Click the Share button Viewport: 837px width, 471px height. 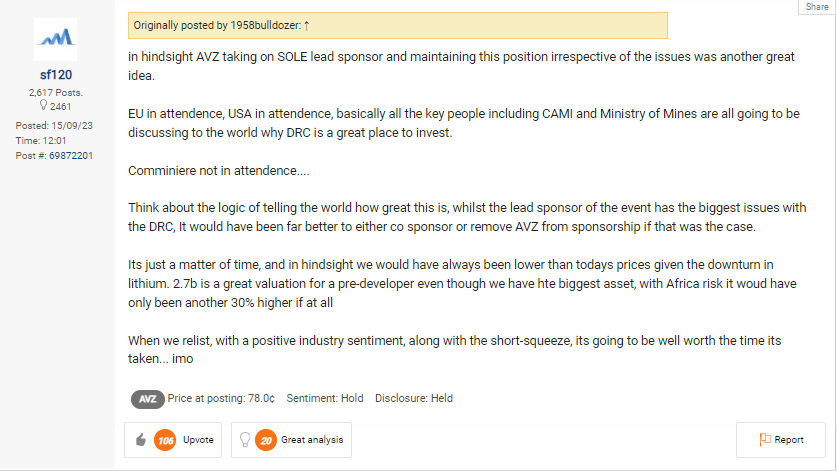tap(816, 7)
